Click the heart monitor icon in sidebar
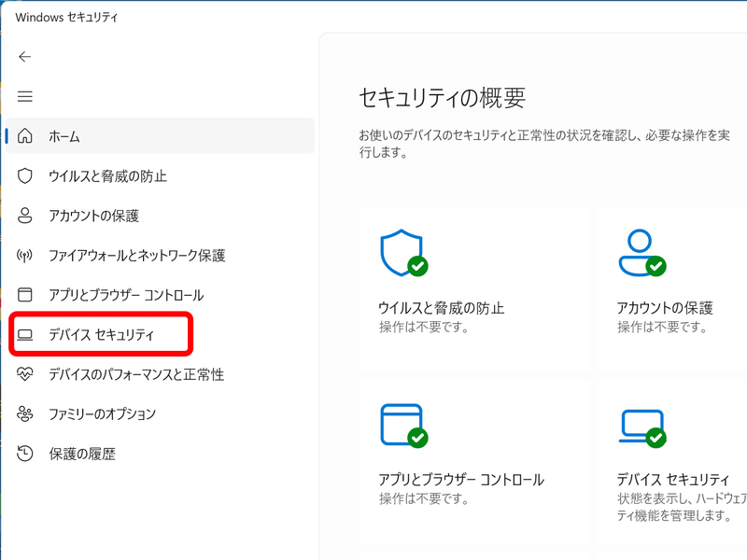 [x=25, y=374]
